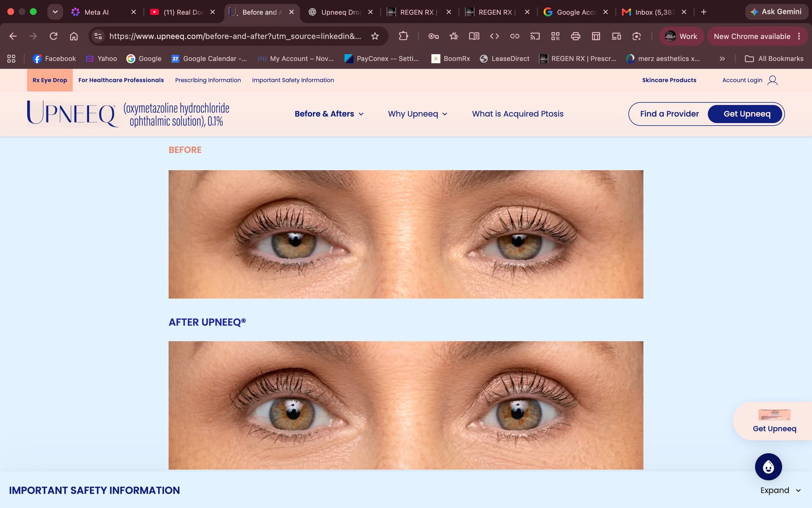Open the apps grid in bookmarks bar

11,59
